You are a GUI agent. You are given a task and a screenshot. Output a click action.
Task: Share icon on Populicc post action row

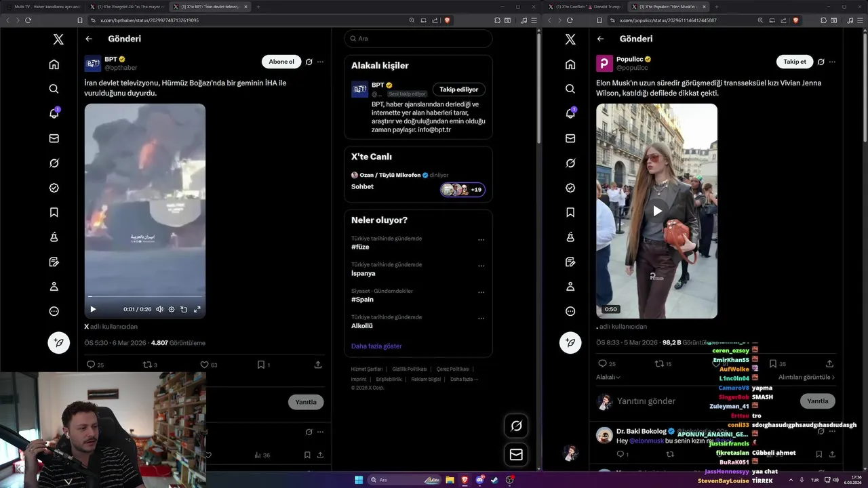click(829, 364)
